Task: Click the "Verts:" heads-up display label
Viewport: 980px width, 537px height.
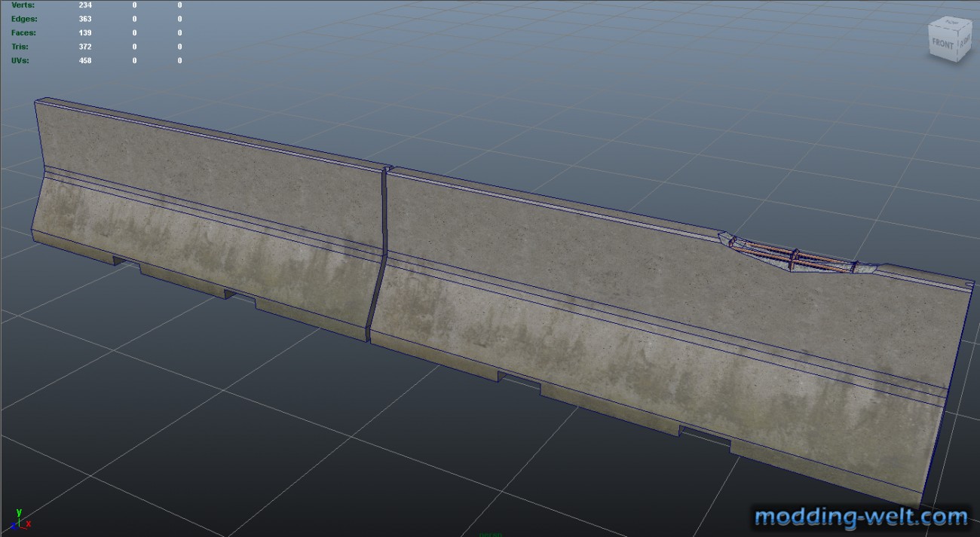Action: tap(23, 5)
